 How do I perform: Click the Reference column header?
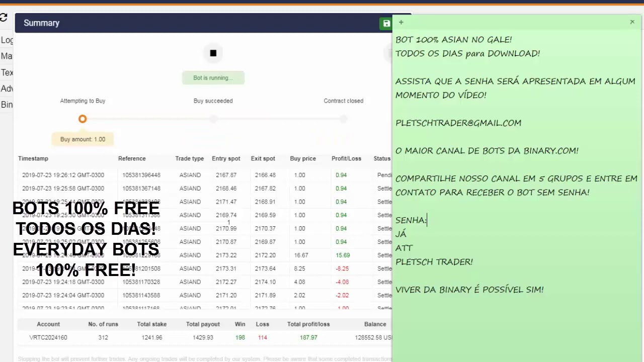coord(132,158)
